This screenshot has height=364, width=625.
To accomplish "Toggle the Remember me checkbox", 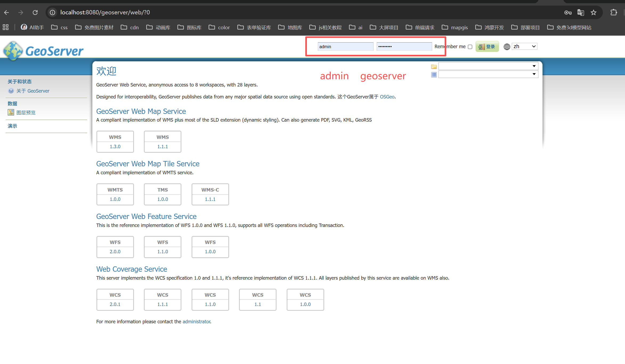I will click(470, 47).
